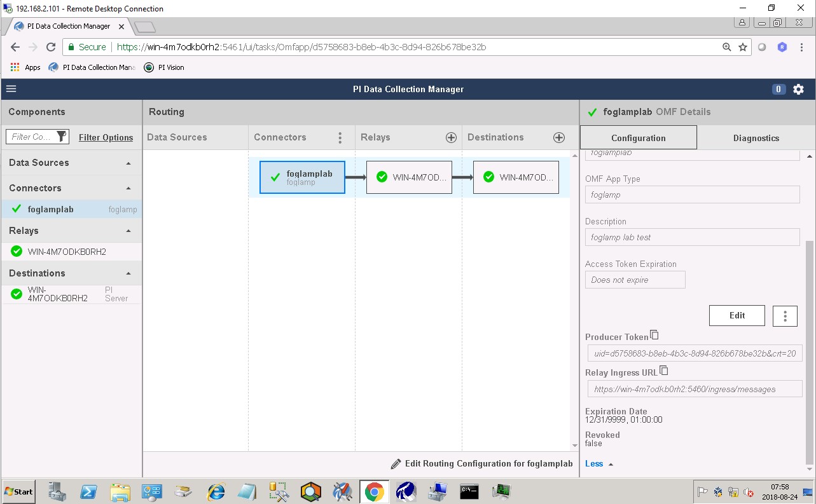The width and height of the screenshot is (816, 504).
Task: Open the hamburger navigation menu
Action: click(11, 89)
